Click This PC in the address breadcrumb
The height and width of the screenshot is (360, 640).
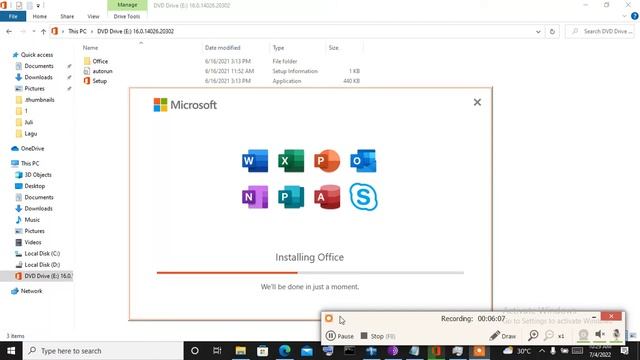(77, 31)
